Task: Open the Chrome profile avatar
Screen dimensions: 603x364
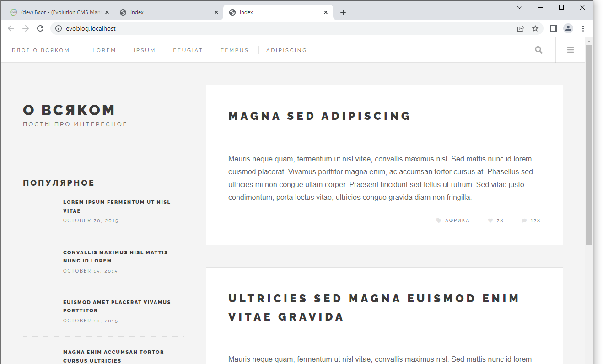Action: [568, 28]
